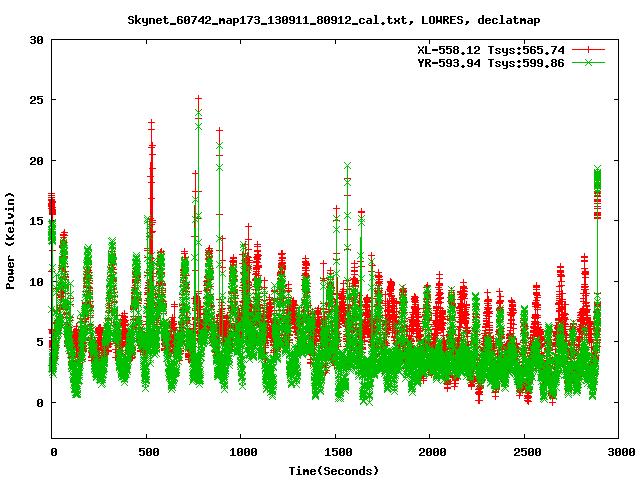Click y-axis tick label 25

(x=37, y=100)
